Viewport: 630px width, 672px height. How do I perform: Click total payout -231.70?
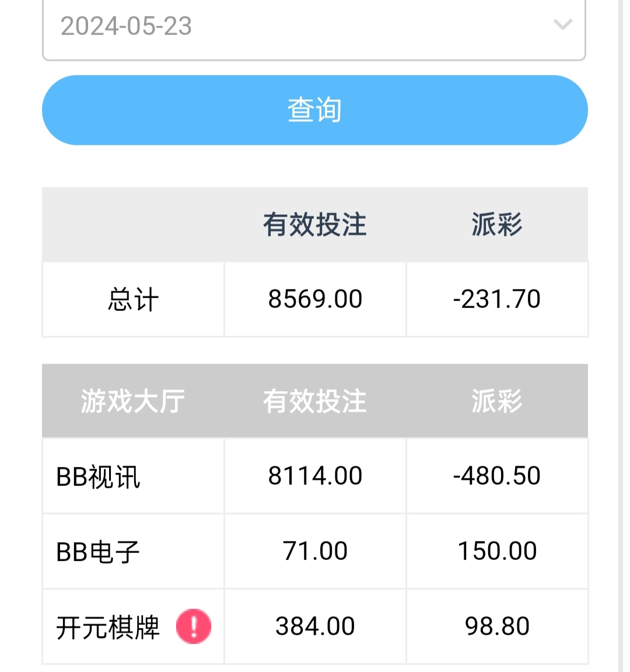[497, 299]
